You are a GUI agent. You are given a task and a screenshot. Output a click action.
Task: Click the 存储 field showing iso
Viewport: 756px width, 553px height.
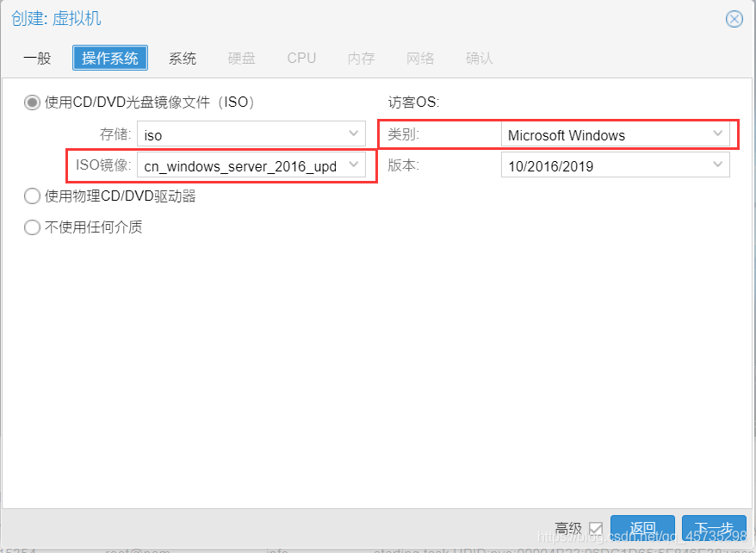point(251,134)
